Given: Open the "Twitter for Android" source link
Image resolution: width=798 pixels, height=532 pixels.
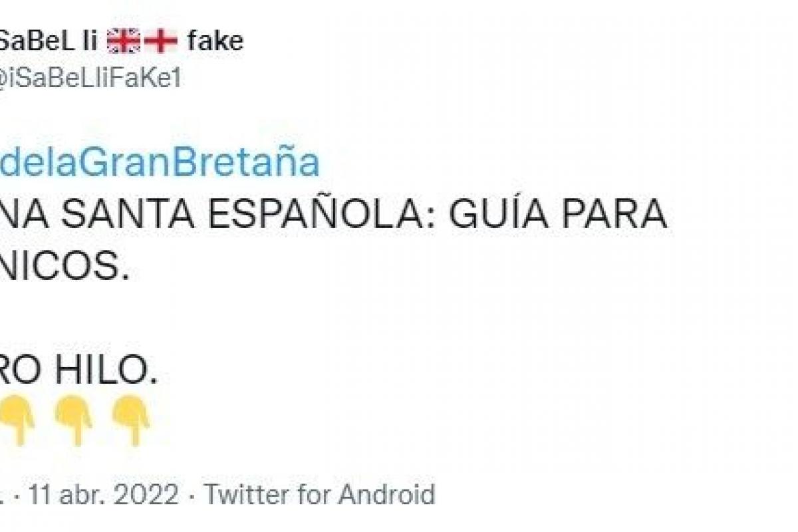Looking at the screenshot, I should [319, 495].
